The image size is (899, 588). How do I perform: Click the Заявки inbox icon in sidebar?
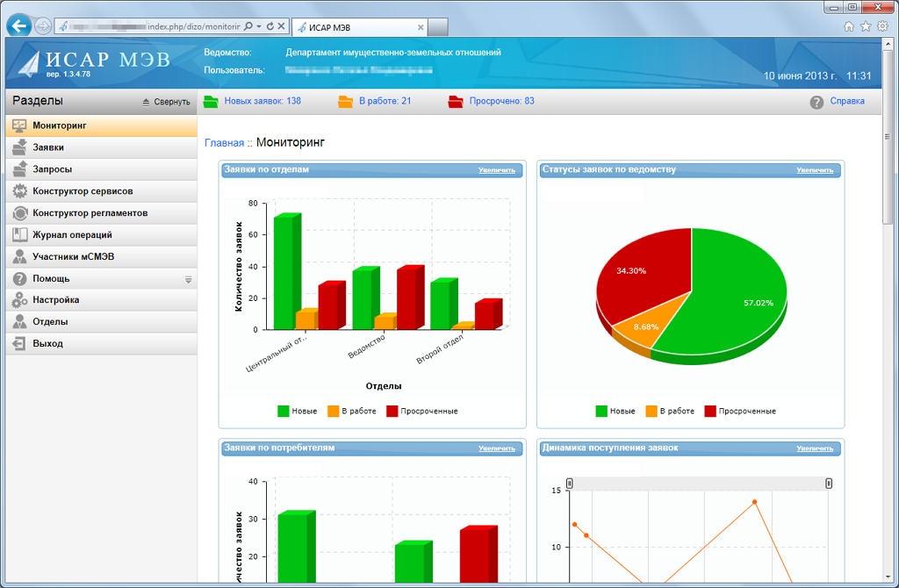click(x=19, y=147)
